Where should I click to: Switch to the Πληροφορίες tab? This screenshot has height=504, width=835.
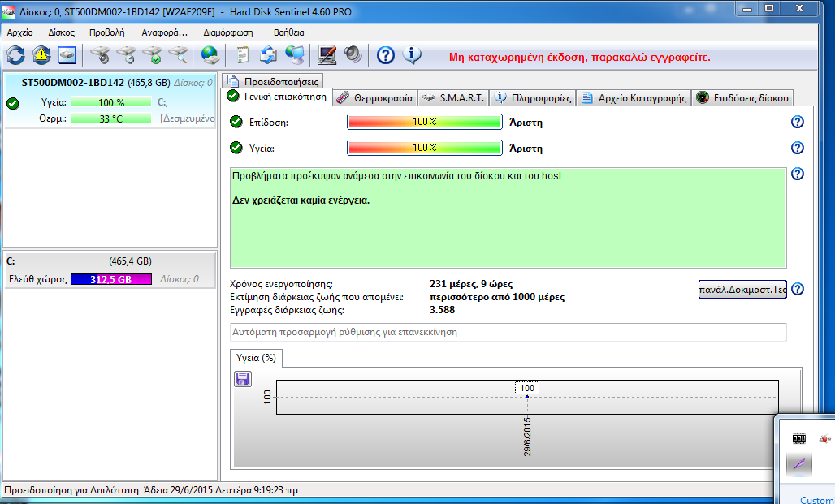pyautogui.click(x=533, y=98)
